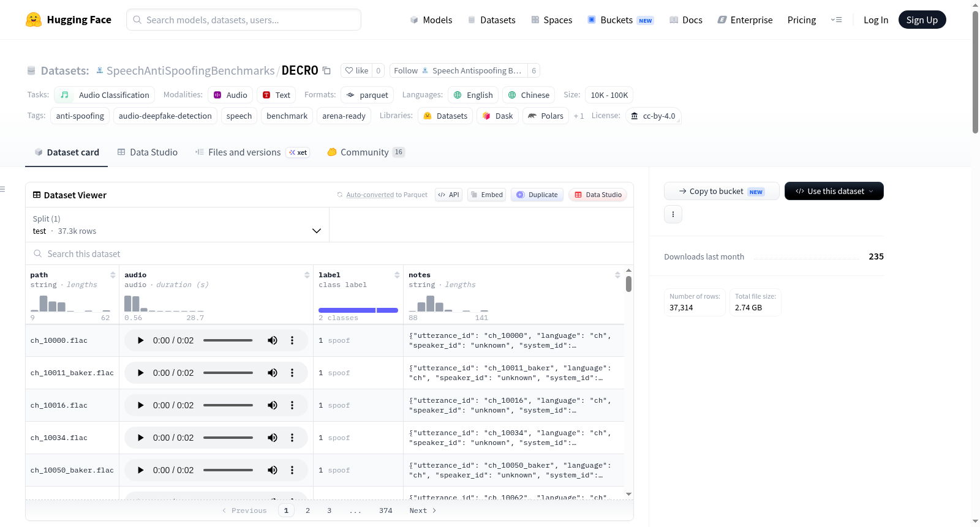Viewport: 980px width, 527px height.
Task: Sort by the notes column
Action: click(x=617, y=275)
